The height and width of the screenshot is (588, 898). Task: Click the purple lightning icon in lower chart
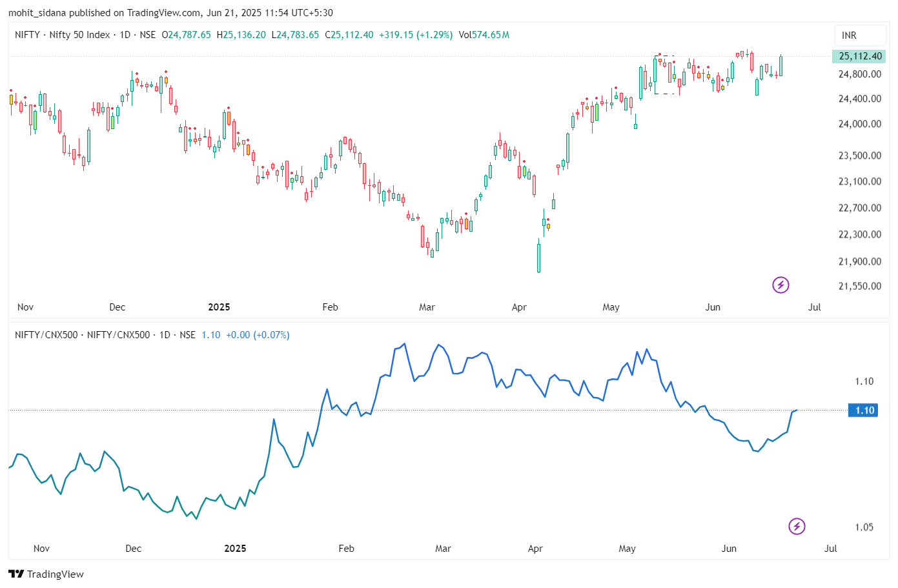[797, 526]
